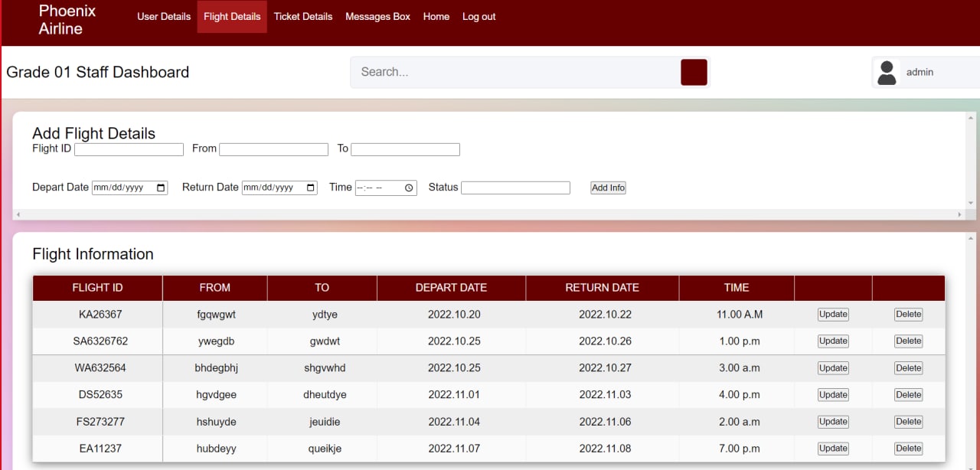Image resolution: width=980 pixels, height=470 pixels.
Task: Open the Ticket Details menu item
Action: point(303,16)
